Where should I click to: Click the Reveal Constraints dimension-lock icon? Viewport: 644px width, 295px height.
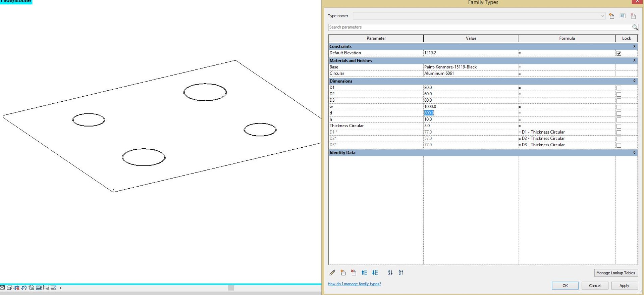pyautogui.click(x=46, y=288)
